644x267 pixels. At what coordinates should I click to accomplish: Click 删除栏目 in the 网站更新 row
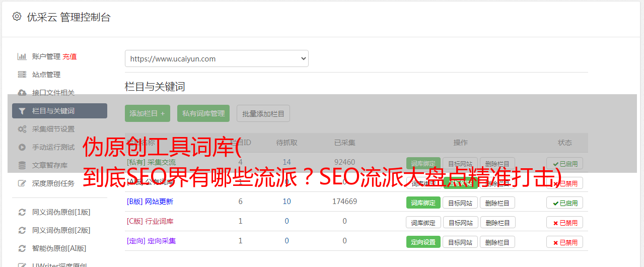pos(497,203)
